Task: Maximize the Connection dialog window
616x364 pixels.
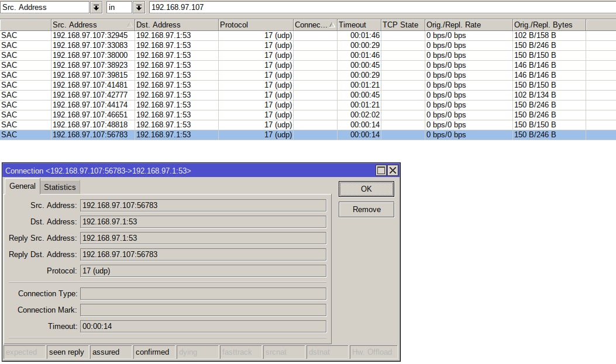Action: (x=381, y=170)
